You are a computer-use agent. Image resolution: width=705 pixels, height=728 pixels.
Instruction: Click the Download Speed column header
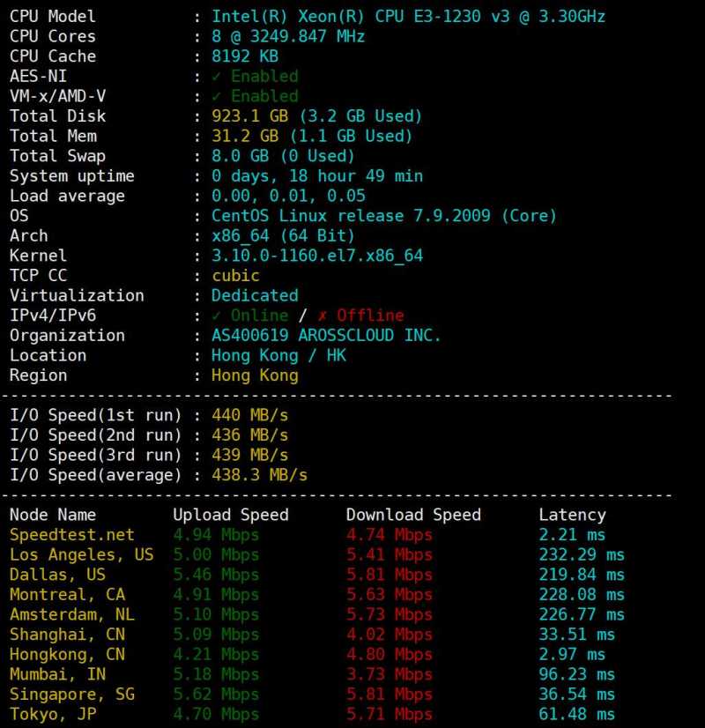[x=413, y=516]
